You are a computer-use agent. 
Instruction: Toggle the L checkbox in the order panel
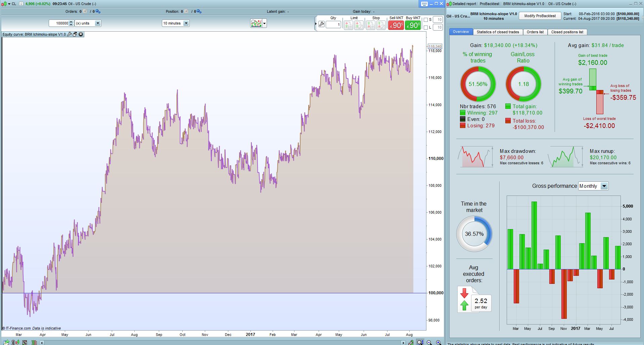tap(426, 28)
